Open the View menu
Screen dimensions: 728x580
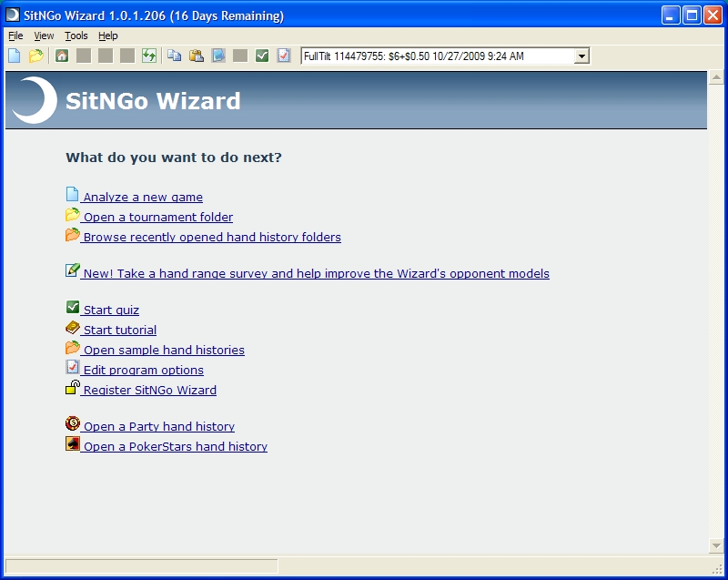coord(44,36)
